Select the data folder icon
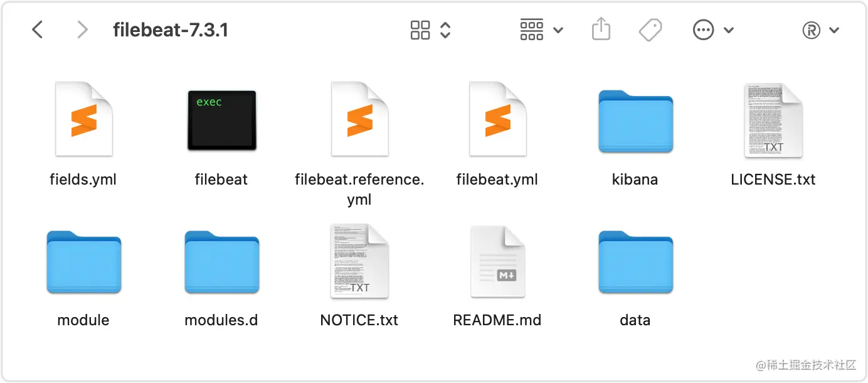The image size is (868, 383). [635, 262]
